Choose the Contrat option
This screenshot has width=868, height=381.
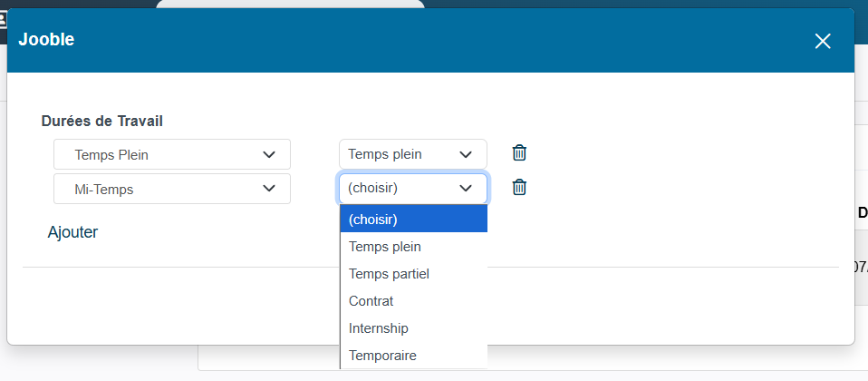coord(413,300)
